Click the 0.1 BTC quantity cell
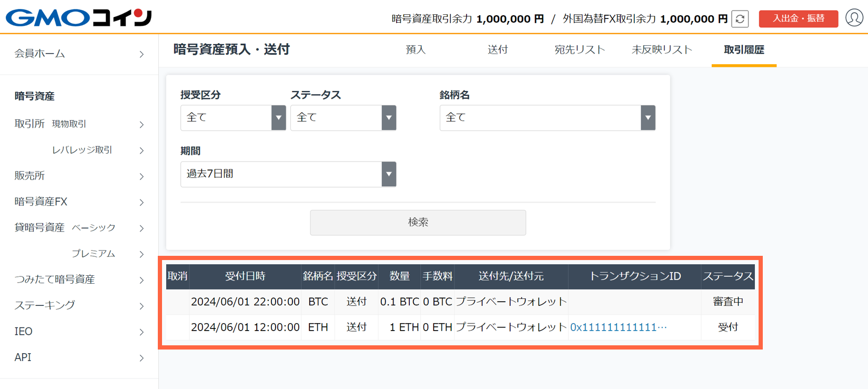868x389 pixels. pos(400,302)
